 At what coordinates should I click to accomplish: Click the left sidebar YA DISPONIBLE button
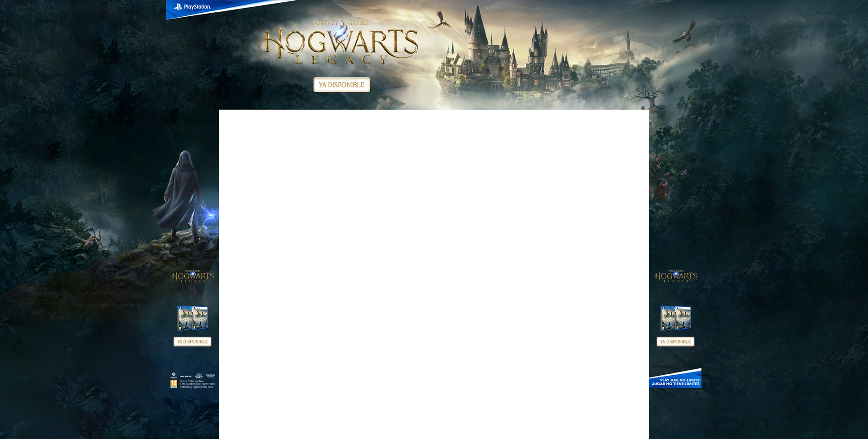pos(192,342)
